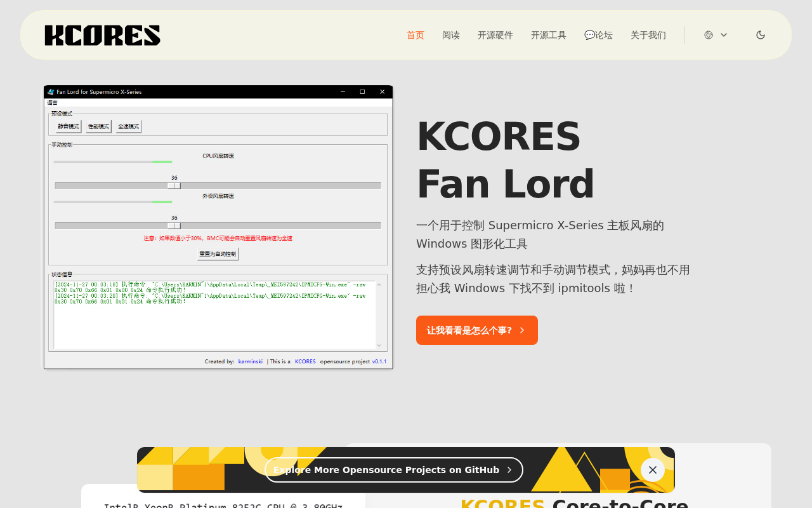The image size is (812, 508).
Task: Click the 让我看看是怎么个事? button
Action: (x=477, y=330)
